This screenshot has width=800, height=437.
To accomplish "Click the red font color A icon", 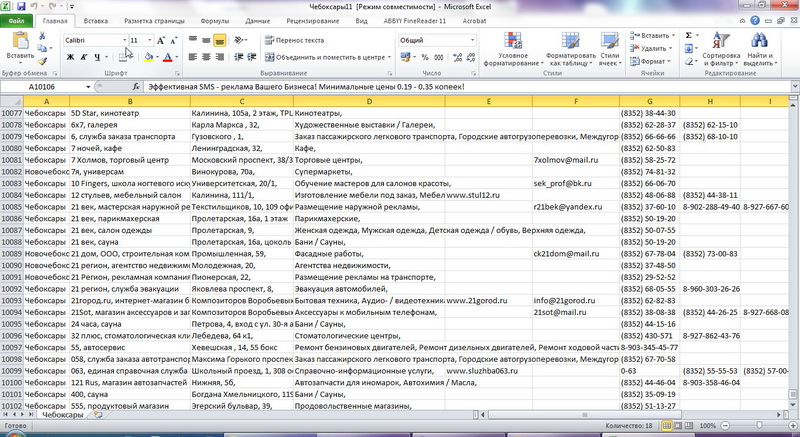I will (x=167, y=57).
